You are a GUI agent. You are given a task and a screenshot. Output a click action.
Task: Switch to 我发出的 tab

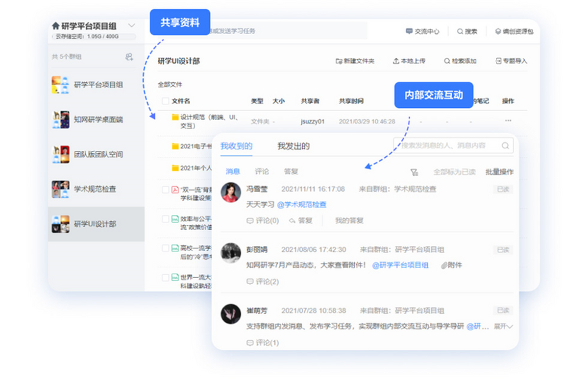294,146
